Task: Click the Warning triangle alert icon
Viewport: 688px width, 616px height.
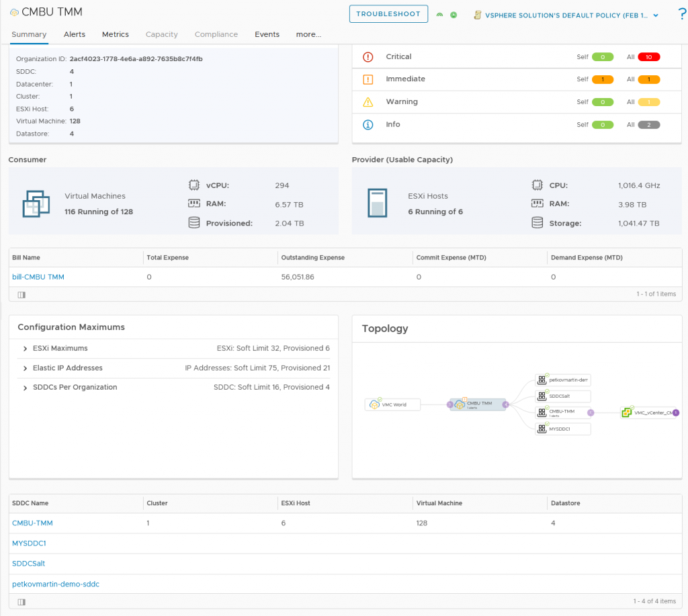Action: pos(368,102)
